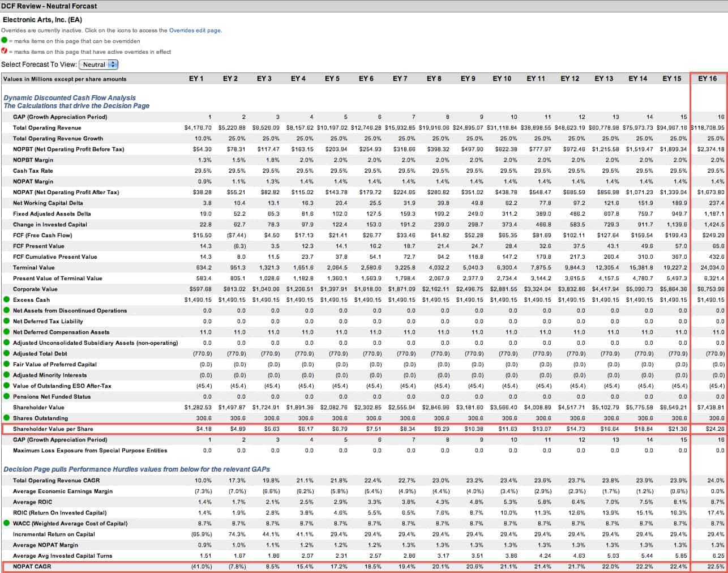
Task: Click the EY 13 column header
Action: pyautogui.click(x=603, y=79)
